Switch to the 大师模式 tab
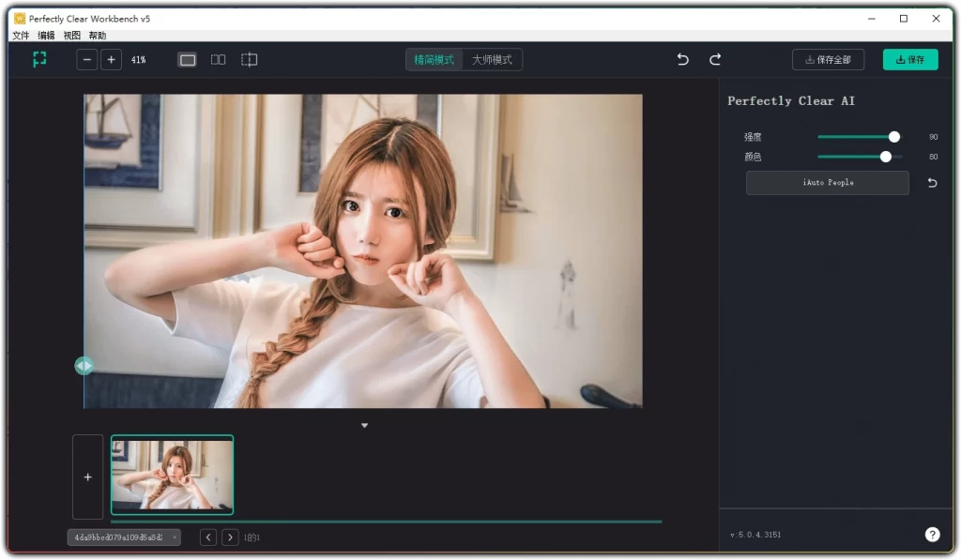 point(492,58)
